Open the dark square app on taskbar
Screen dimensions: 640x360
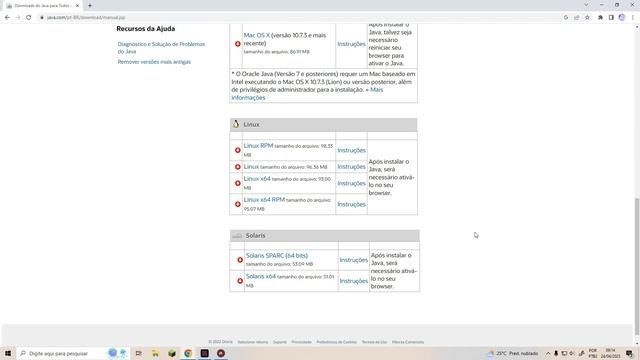204,353
